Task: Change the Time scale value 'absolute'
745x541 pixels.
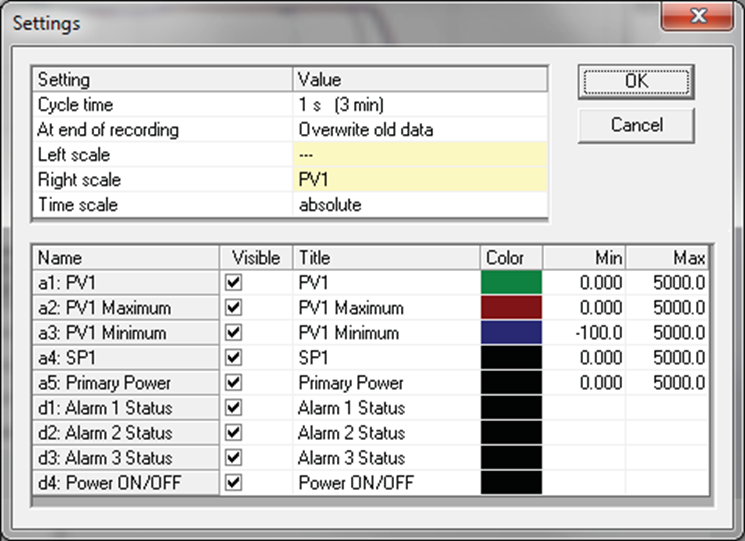Action: coord(420,205)
